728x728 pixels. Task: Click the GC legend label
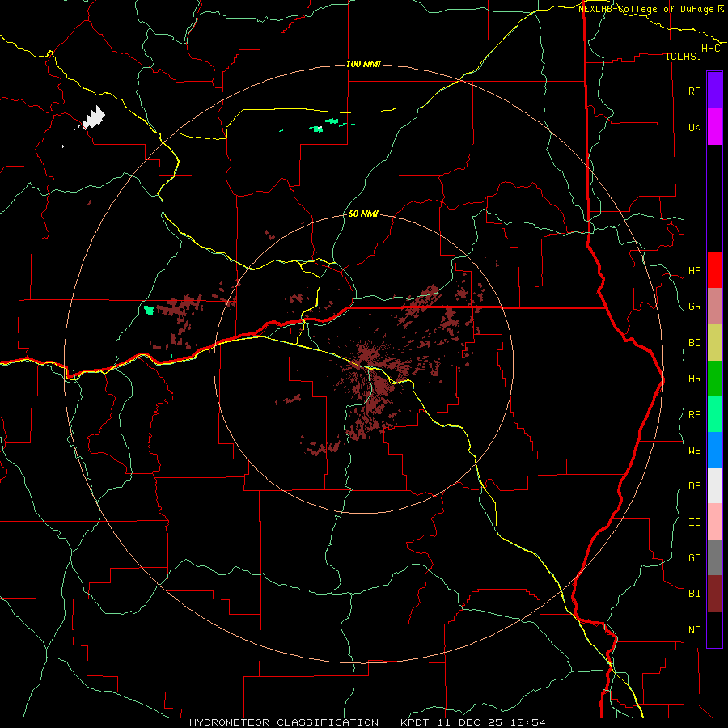tap(694, 558)
